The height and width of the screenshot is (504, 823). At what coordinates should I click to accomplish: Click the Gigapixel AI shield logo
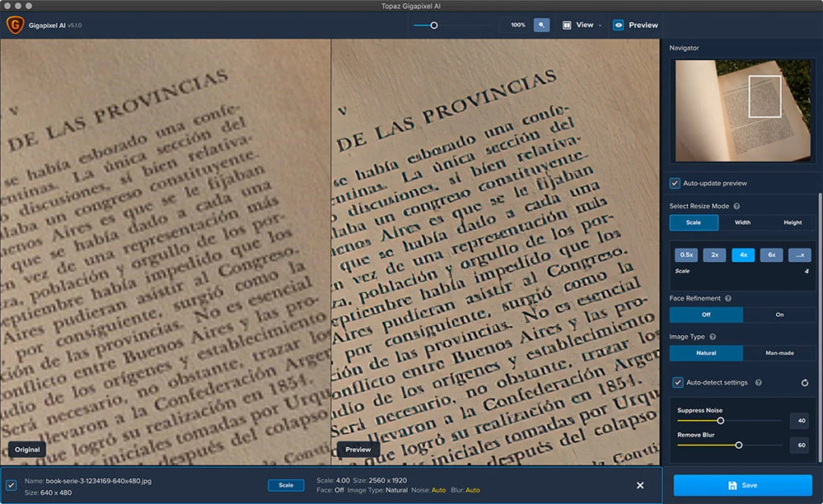[14, 25]
